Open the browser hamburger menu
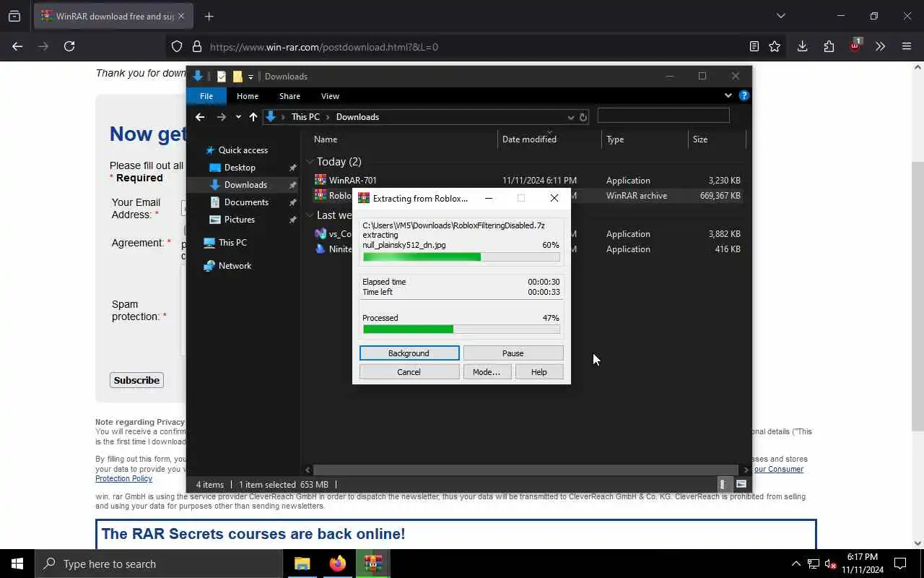 click(907, 46)
